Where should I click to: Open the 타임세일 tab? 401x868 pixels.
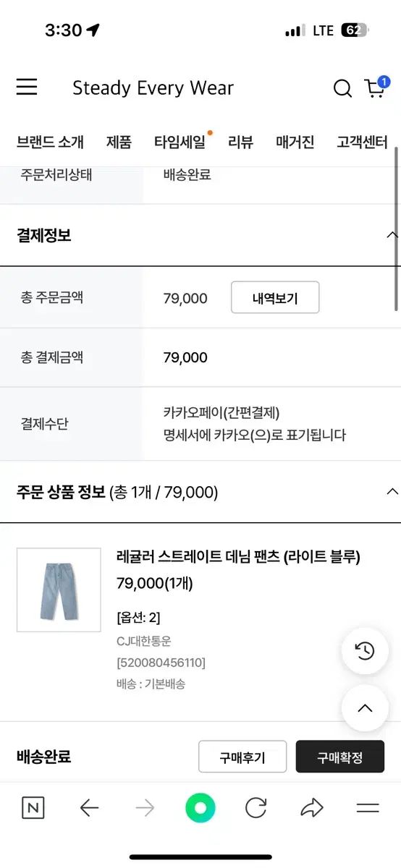[x=180, y=142]
